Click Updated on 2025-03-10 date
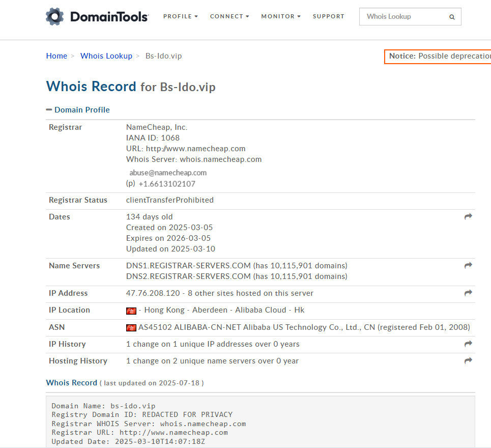 tap(170, 248)
